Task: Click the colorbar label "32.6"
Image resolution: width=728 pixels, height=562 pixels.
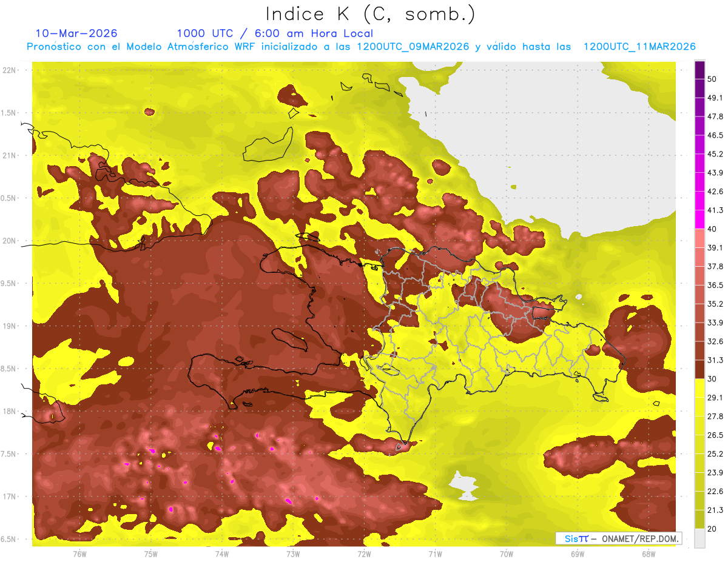Action: pyautogui.click(x=716, y=341)
